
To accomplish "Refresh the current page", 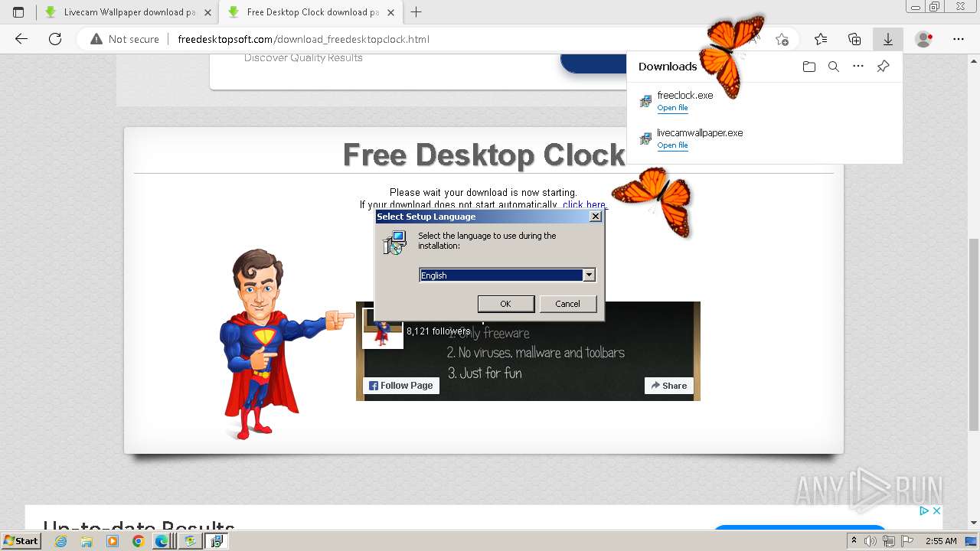I will [55, 39].
